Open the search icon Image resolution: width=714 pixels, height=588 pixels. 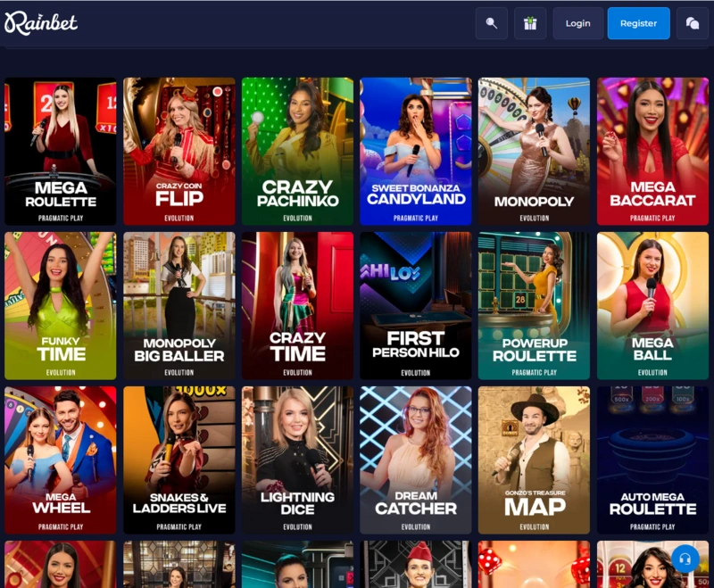[x=491, y=23]
